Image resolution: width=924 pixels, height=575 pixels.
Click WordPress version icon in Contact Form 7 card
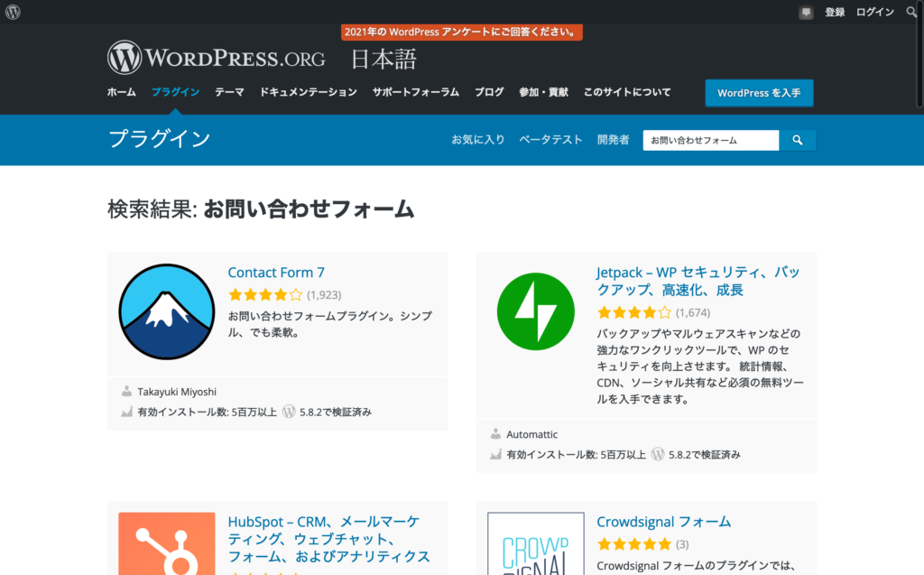click(x=289, y=411)
